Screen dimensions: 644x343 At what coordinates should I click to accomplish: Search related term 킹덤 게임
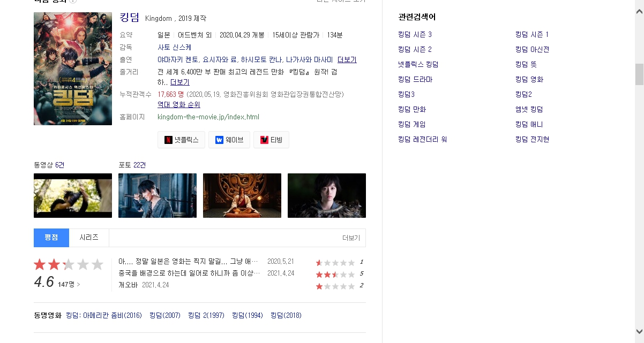[x=412, y=125]
